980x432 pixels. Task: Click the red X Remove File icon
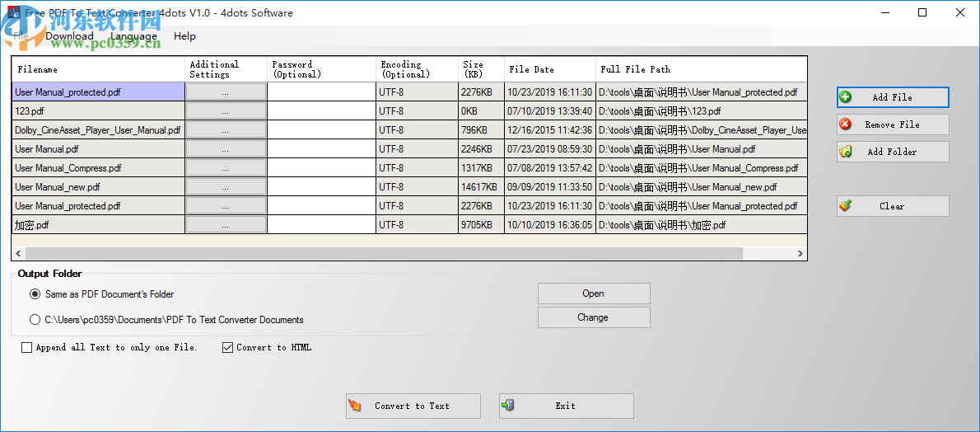(x=845, y=124)
